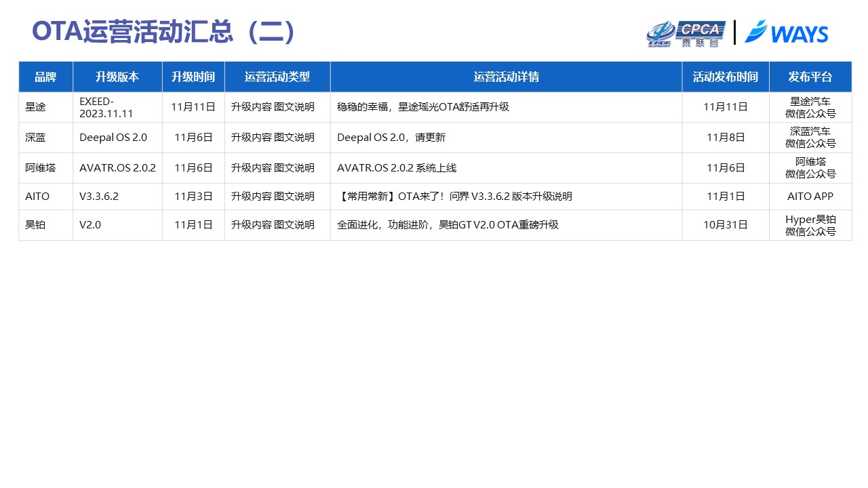The height and width of the screenshot is (488, 868).
Task: Click 星途 row's 活动发布时间 cell 11月11日
Action: [x=726, y=107]
